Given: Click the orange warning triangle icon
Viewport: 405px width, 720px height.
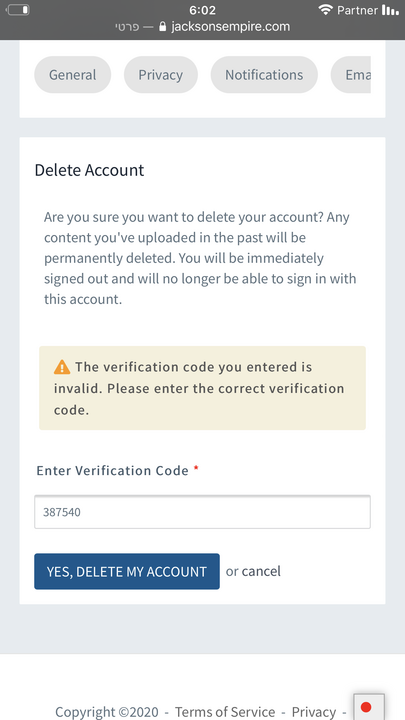Looking at the screenshot, I should [62, 367].
